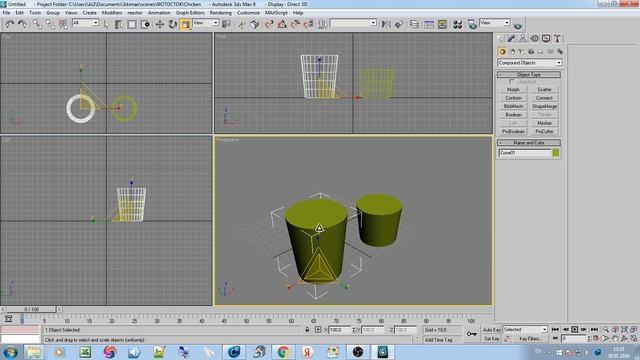Viewport: 640px width, 360px height.
Task: Click the olive object color swatch
Action: 556,153
